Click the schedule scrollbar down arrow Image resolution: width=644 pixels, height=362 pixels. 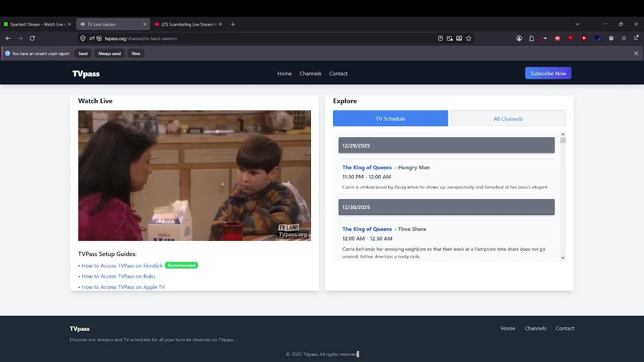[x=563, y=257]
